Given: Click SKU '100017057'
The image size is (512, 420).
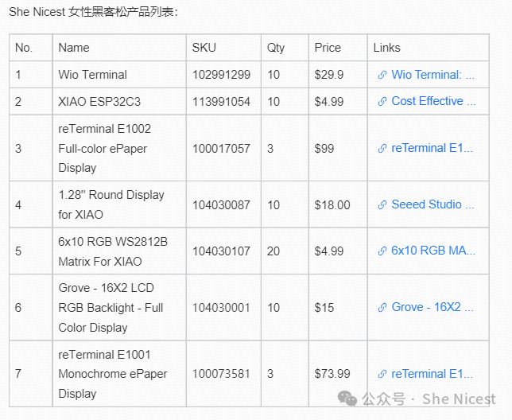Looking at the screenshot, I should point(221,149).
